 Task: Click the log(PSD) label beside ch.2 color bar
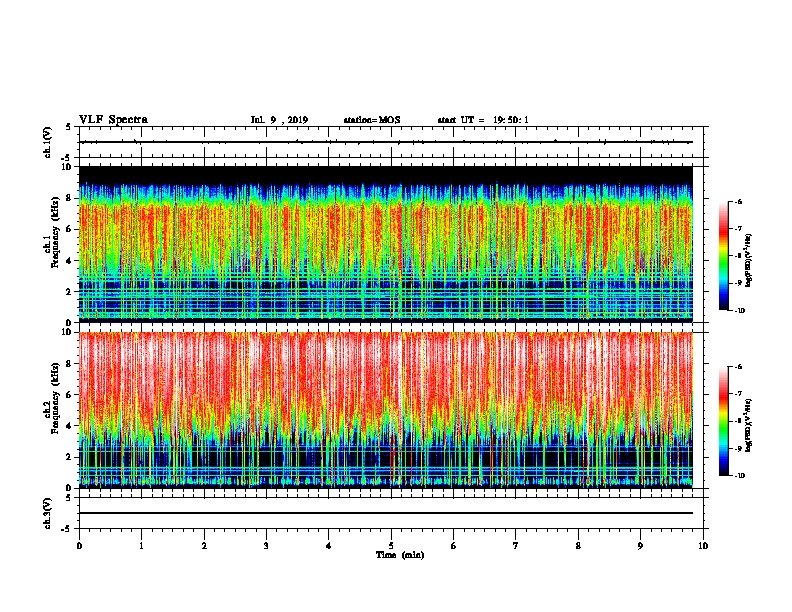(x=749, y=425)
